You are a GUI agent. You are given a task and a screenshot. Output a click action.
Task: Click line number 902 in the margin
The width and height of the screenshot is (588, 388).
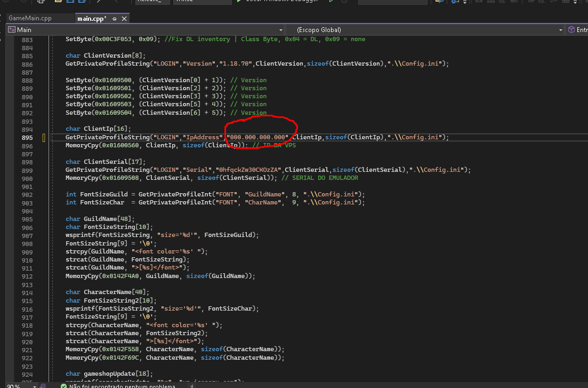[27, 195]
